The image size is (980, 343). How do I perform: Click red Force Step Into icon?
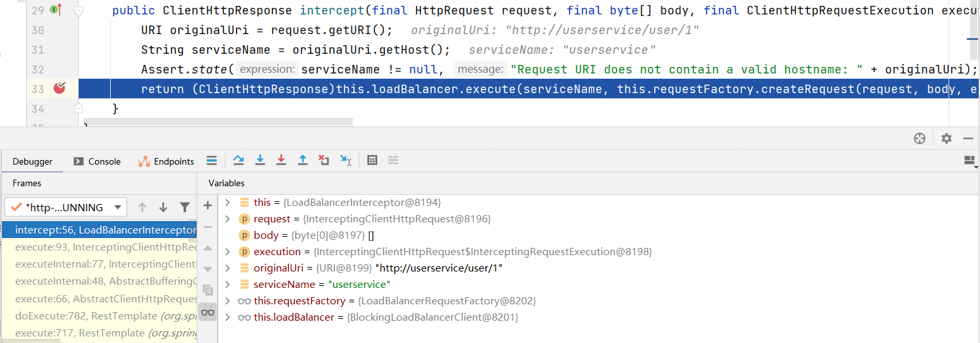pos(281,160)
